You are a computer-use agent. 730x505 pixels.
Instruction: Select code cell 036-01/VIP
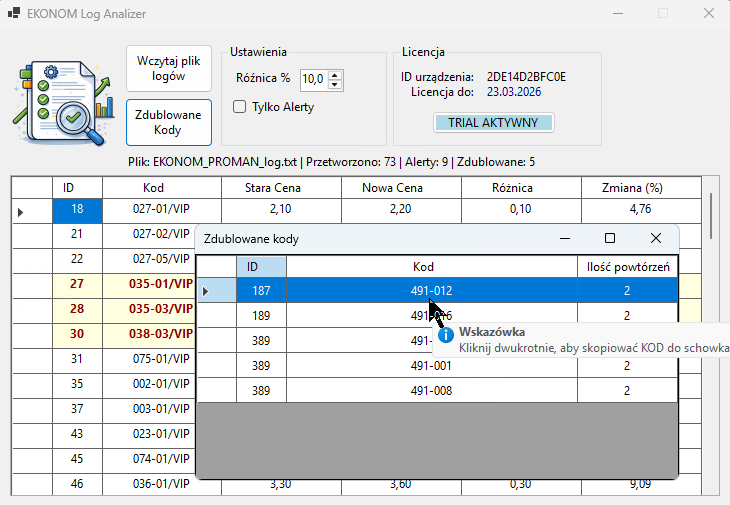[162, 484]
